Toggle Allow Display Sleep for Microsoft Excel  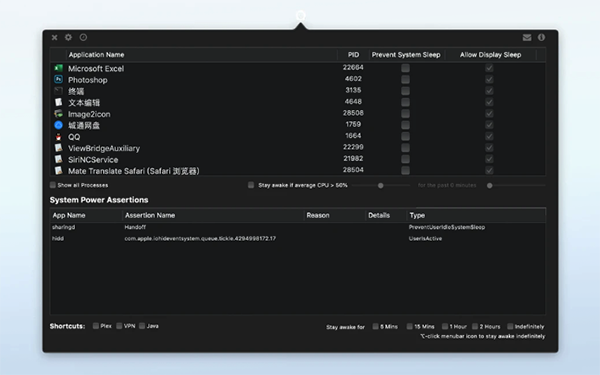[489, 68]
